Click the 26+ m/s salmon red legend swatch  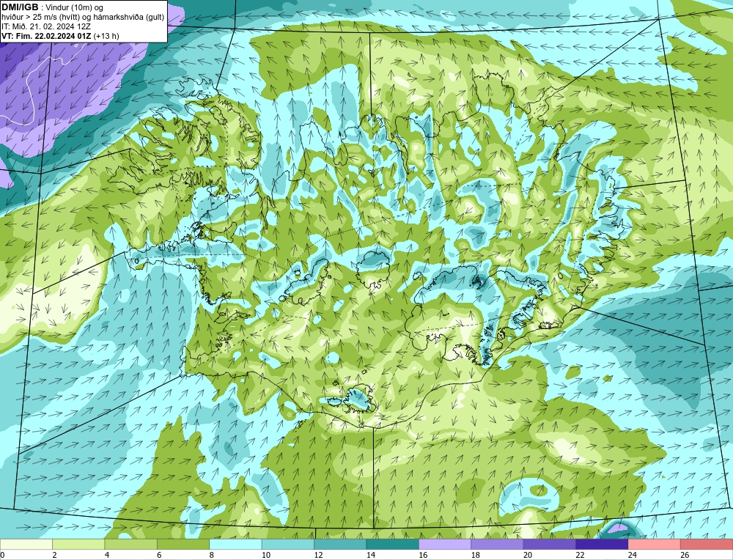pyautogui.click(x=707, y=545)
